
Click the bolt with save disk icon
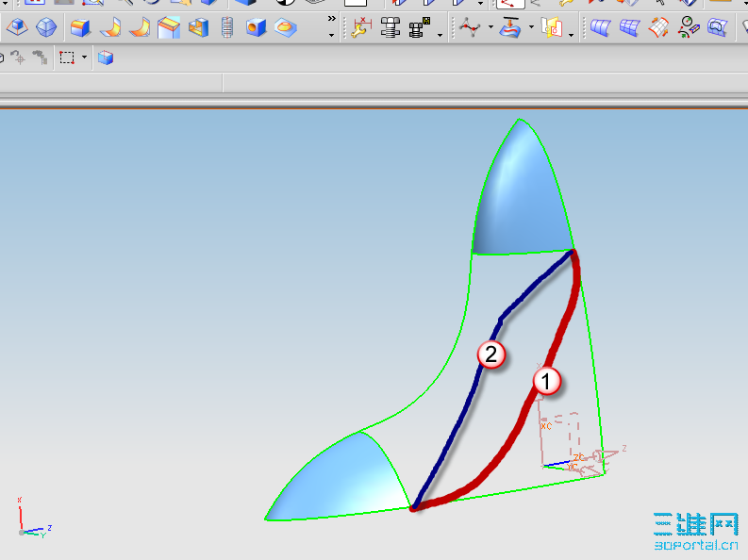coord(420,27)
